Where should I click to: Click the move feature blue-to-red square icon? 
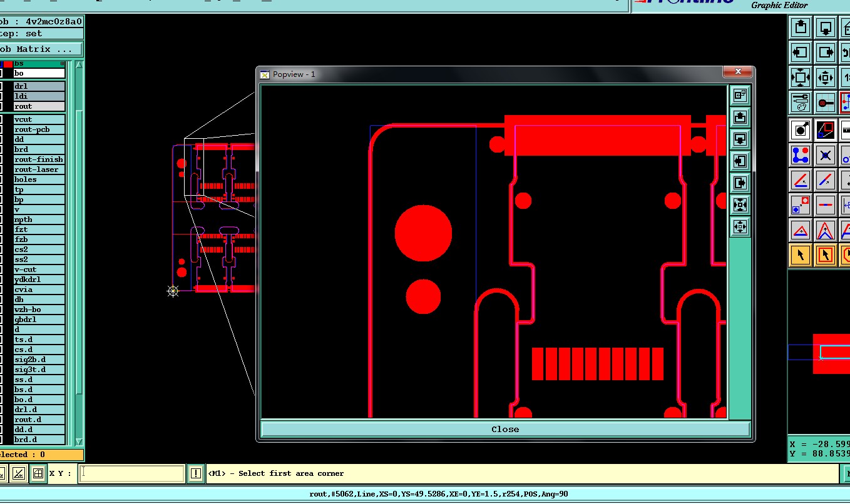pyautogui.click(x=801, y=205)
